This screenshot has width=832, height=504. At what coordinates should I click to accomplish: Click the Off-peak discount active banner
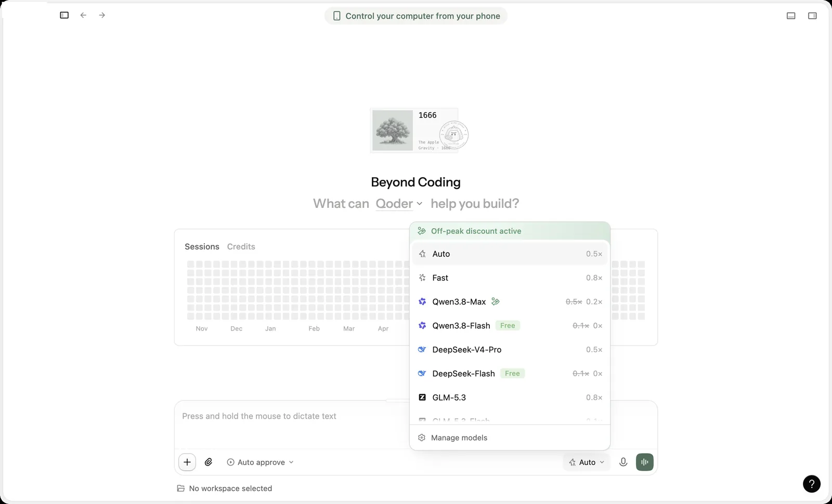coord(510,231)
